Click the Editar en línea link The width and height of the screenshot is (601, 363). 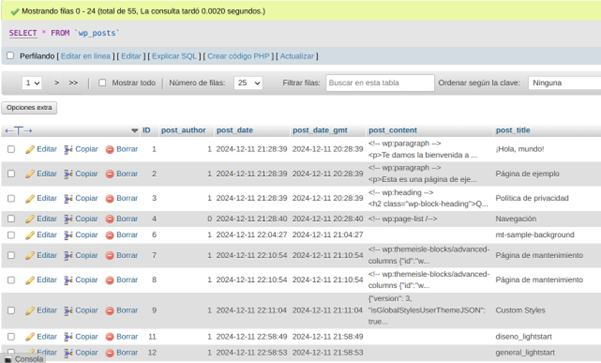85,56
